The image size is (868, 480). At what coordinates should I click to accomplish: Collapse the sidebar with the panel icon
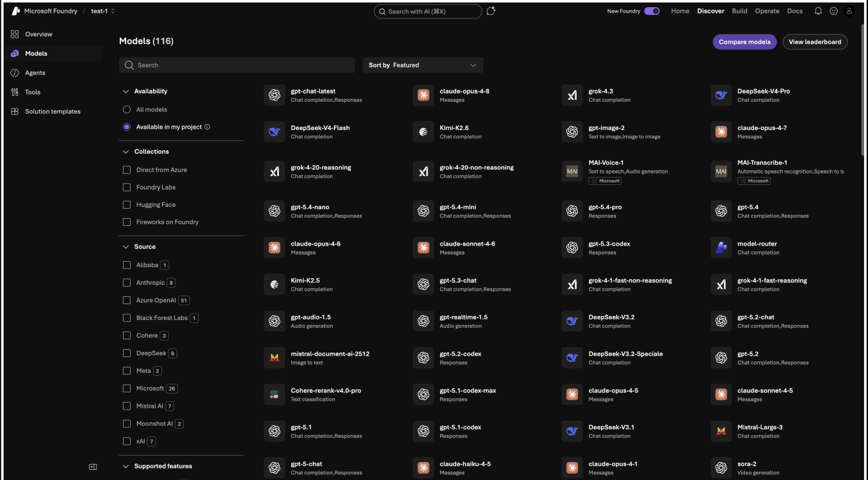point(93,467)
